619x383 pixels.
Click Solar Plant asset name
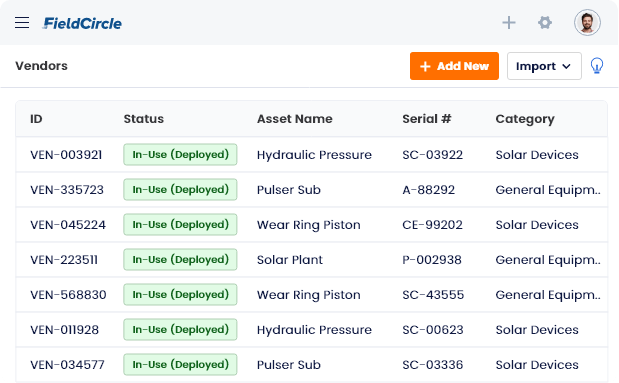[x=290, y=260]
